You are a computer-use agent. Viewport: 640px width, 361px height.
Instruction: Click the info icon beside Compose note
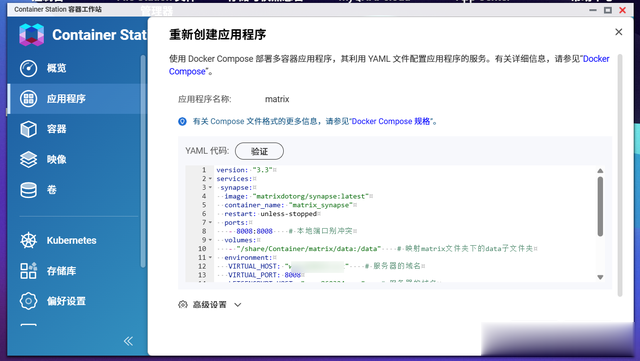[182, 121]
